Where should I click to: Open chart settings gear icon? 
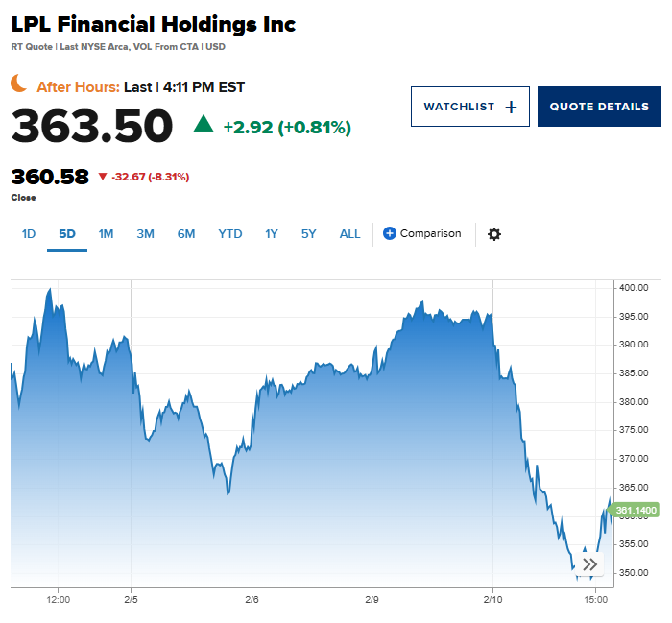494,234
